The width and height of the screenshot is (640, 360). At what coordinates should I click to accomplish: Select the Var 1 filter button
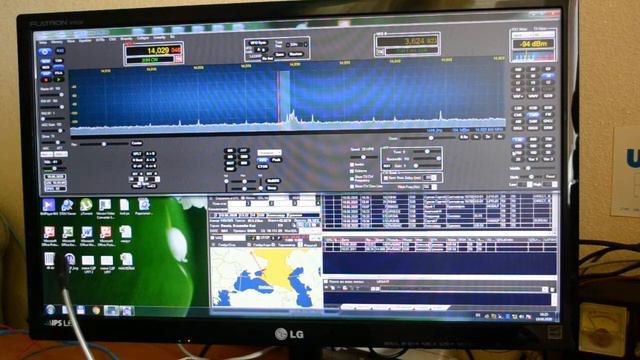pyautogui.click(x=533, y=159)
